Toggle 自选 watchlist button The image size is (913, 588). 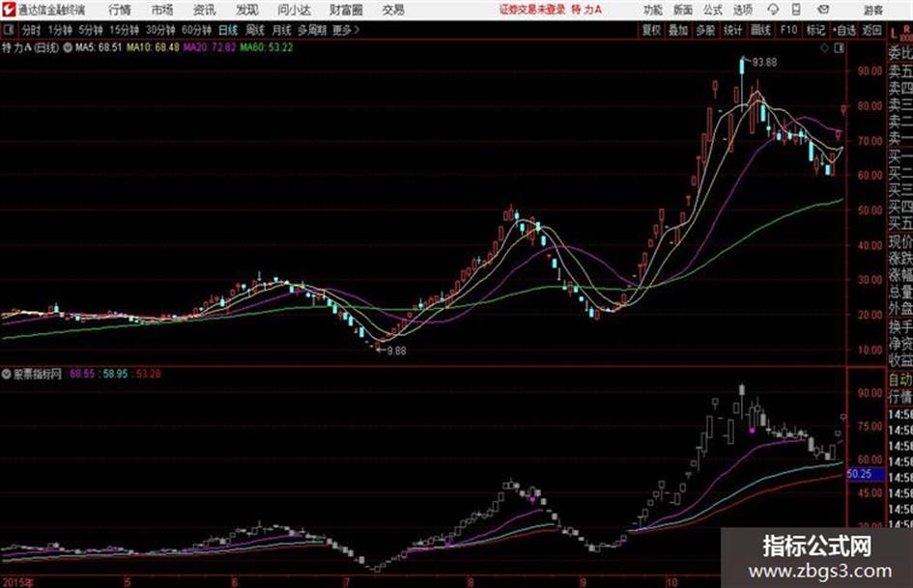[x=844, y=30]
